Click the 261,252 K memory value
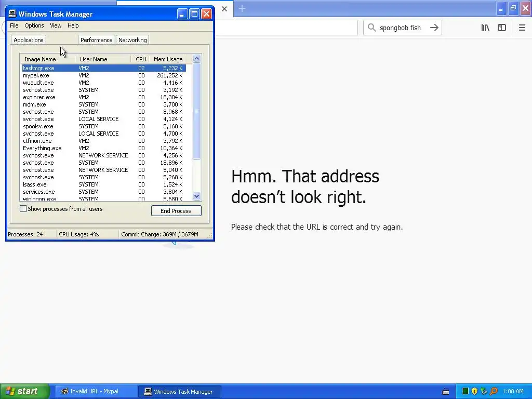The height and width of the screenshot is (399, 532). [x=170, y=75]
